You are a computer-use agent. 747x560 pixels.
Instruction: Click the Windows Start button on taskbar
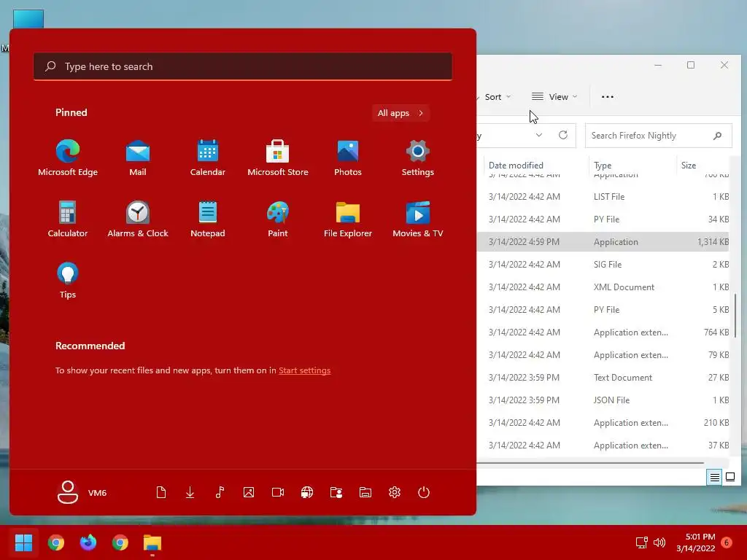pos(23,542)
